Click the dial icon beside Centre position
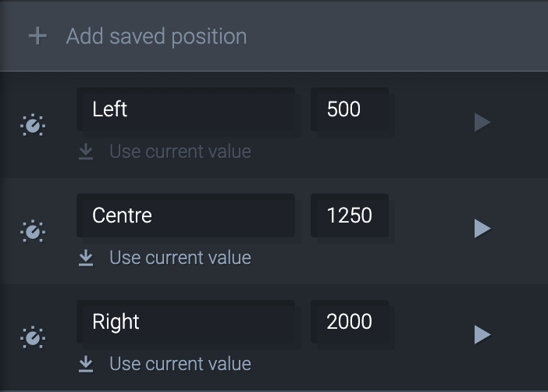 pyautogui.click(x=33, y=231)
